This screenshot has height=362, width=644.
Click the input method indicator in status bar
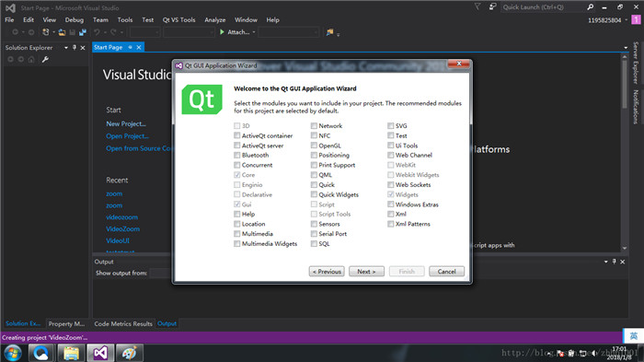click(x=633, y=335)
